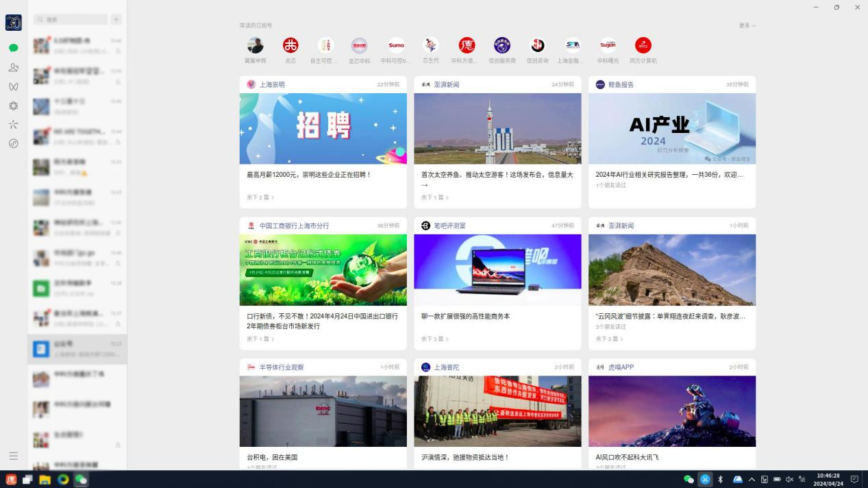Open the file manager folder in taskbar
Image resolution: width=868 pixels, height=488 pixels.
click(x=45, y=480)
